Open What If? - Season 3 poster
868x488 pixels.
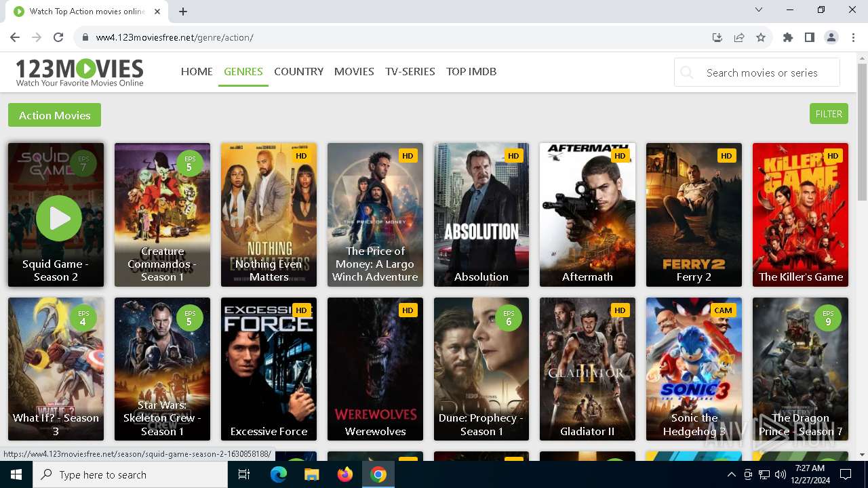56,369
